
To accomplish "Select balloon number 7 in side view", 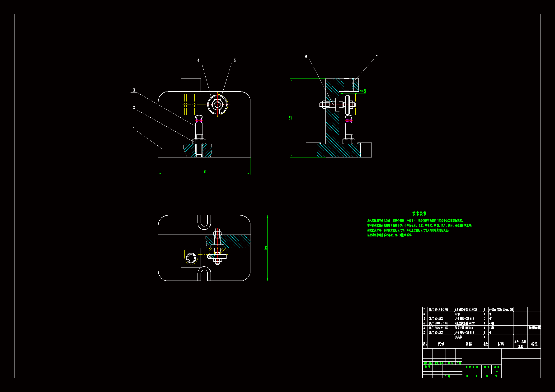I will (377, 57).
